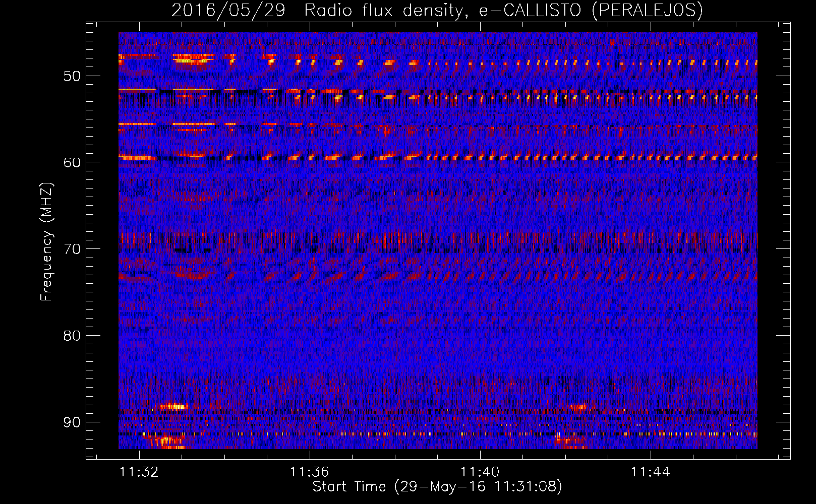
Task: Click the 11:32 time tick label
Action: click(139, 472)
